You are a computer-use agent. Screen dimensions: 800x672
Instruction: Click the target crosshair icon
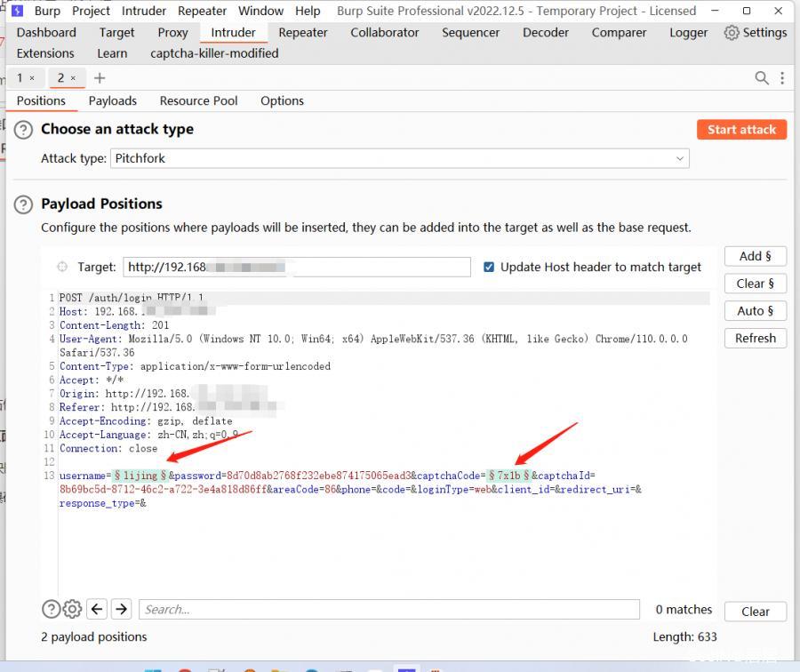tap(62, 267)
